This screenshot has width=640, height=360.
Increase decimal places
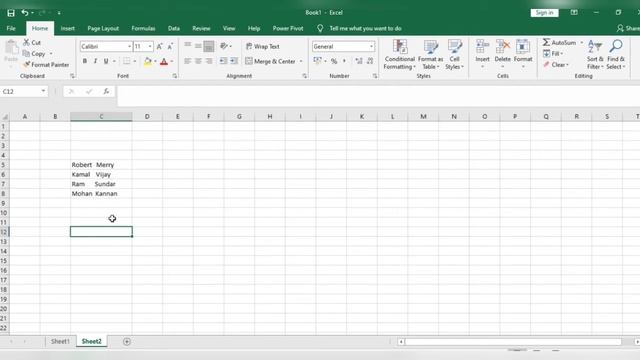coord(359,61)
